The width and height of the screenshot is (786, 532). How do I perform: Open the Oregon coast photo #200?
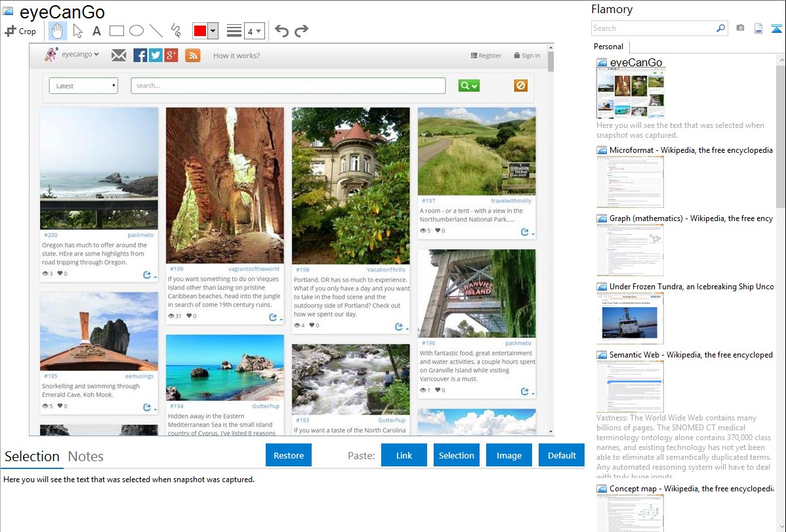(x=99, y=169)
